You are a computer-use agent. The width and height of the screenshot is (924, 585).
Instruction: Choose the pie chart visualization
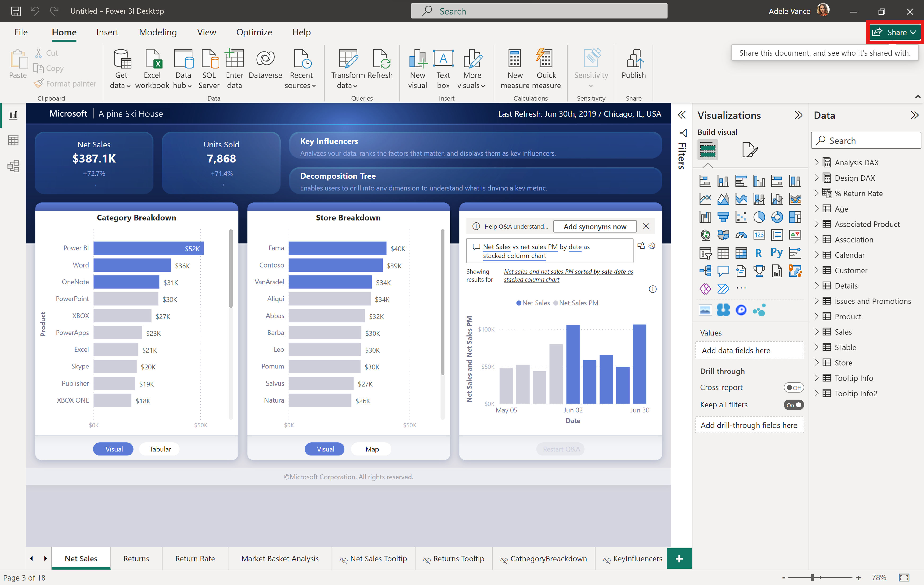coord(759,217)
